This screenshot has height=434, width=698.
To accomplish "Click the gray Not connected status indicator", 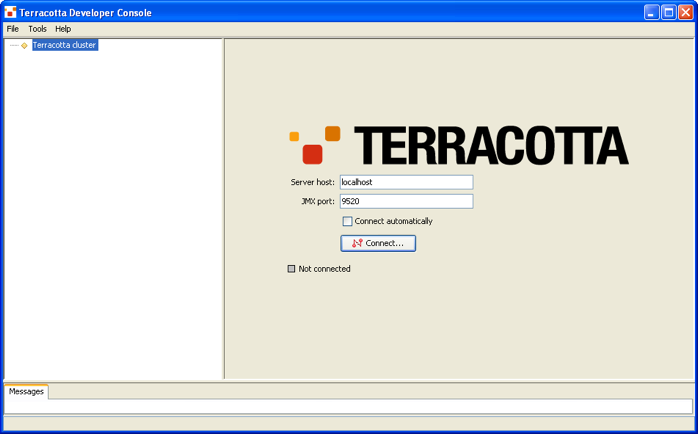I will tap(291, 269).
